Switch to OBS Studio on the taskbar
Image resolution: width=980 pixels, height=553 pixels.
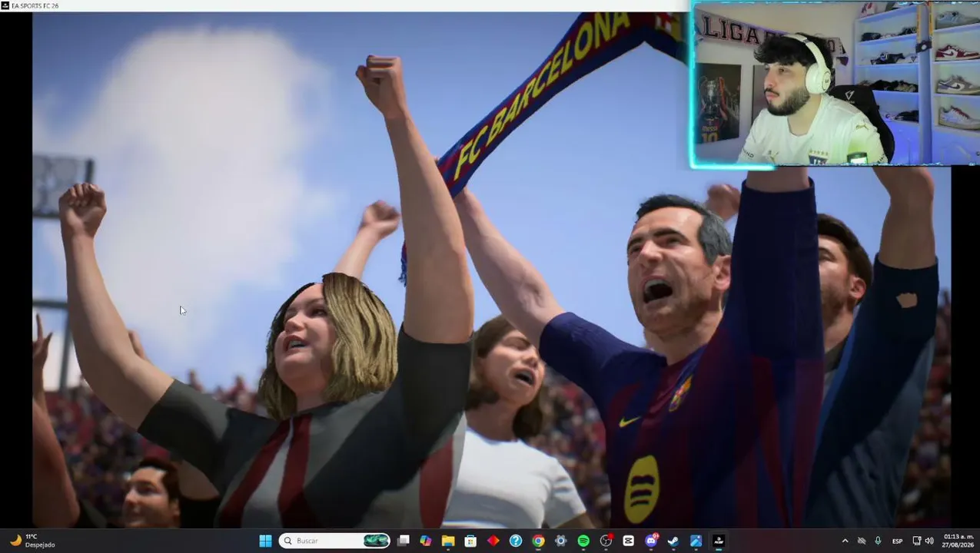pyautogui.click(x=606, y=541)
